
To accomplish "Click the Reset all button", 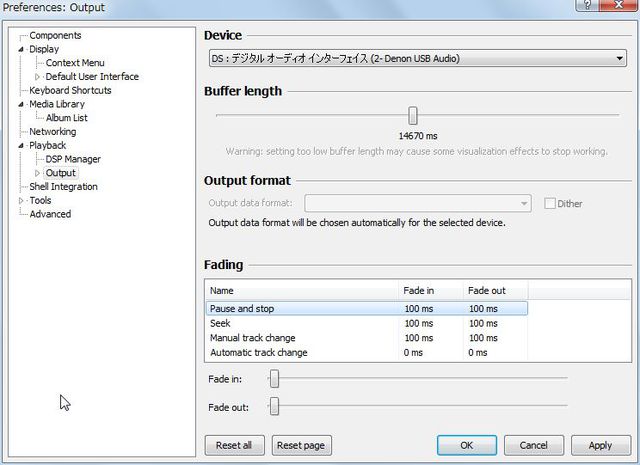I will (x=233, y=445).
